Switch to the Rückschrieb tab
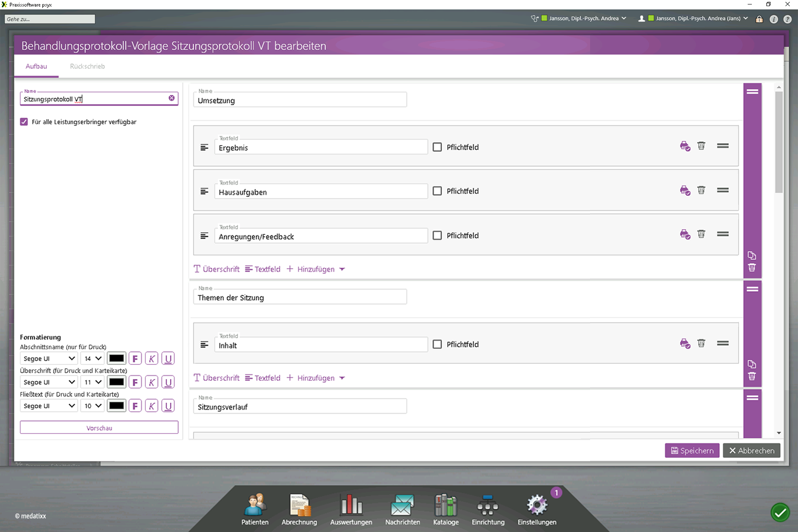The image size is (798, 532). [x=87, y=66]
